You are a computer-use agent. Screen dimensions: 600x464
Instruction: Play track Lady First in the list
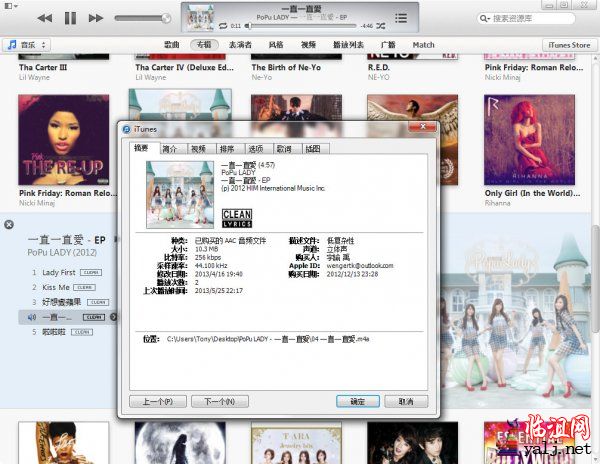pos(59,272)
